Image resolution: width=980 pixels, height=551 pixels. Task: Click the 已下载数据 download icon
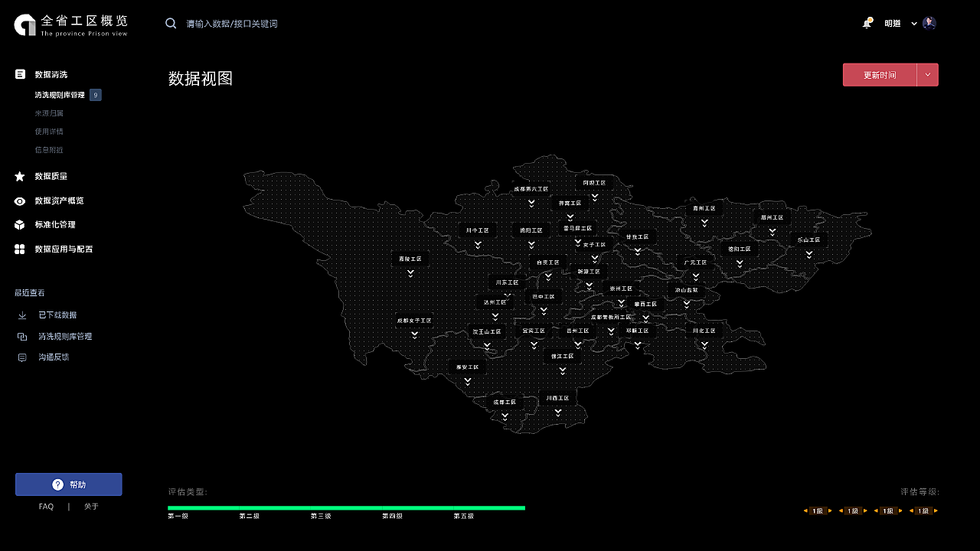point(22,315)
